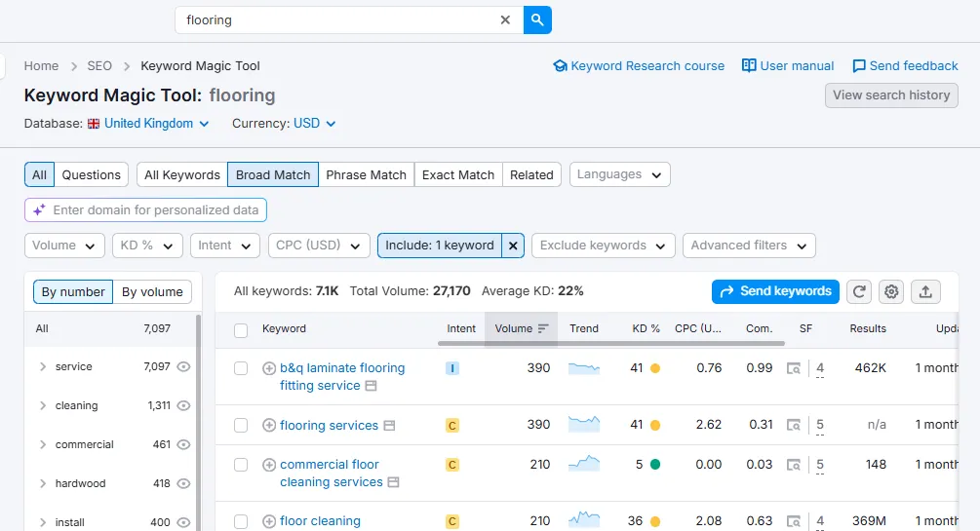Check commercial floor cleaning services checkbox

coord(241,465)
